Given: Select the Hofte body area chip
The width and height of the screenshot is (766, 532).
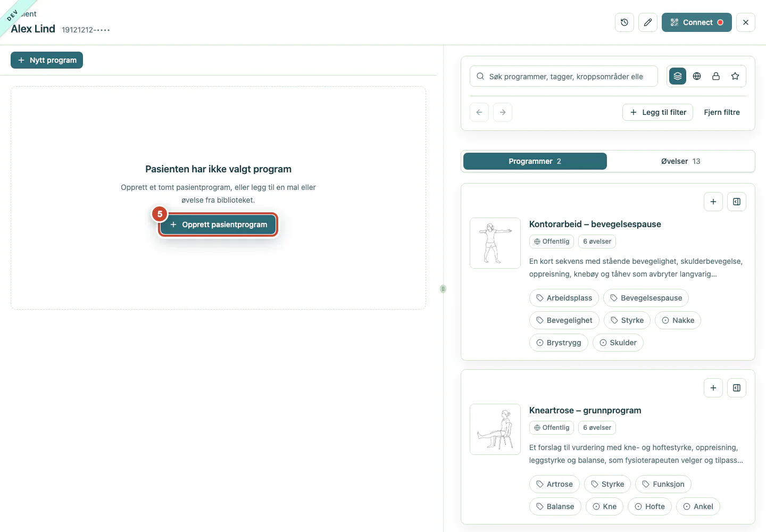Looking at the screenshot, I should (x=650, y=506).
